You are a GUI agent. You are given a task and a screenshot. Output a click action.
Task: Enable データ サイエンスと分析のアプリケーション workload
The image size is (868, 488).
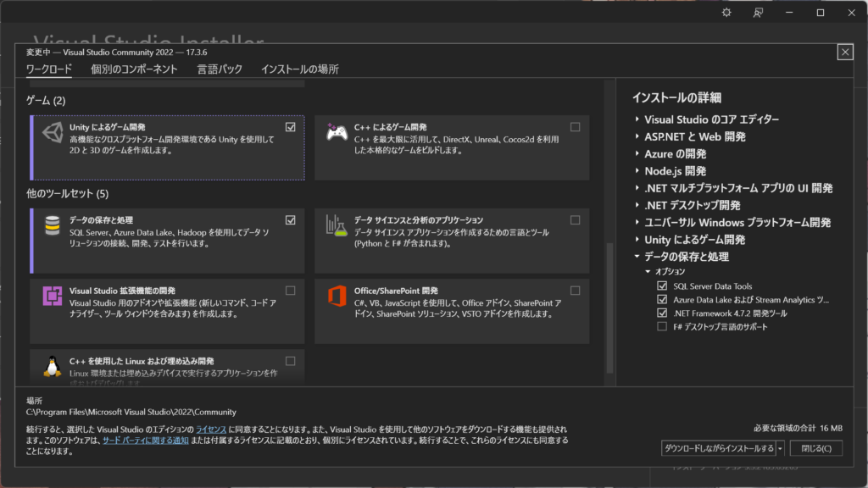(576, 220)
